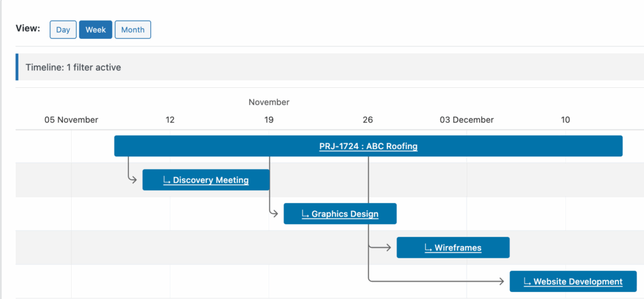Open the Wireframes task link
Screen dimensions: 644x299
click(458, 248)
